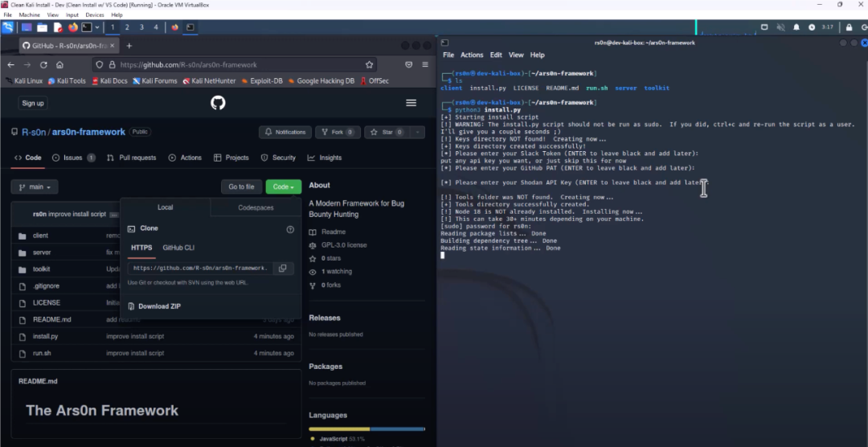Viewport: 868px width, 447px height.
Task: Click the tracking protection shield icon
Action: point(100,65)
